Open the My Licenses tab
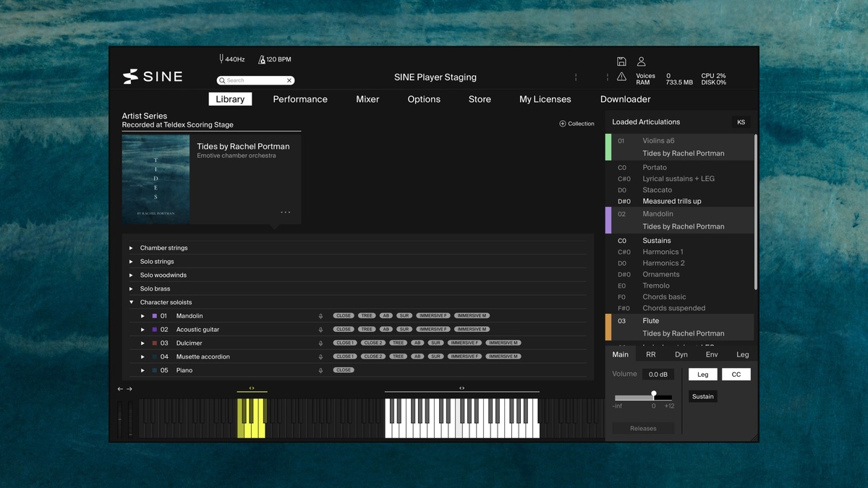868x488 pixels. (545, 99)
